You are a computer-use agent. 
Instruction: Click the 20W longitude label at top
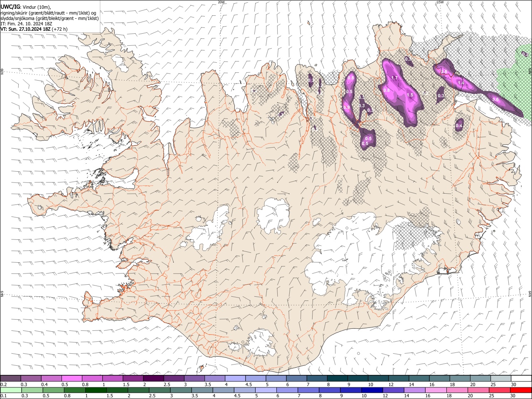(221, 2)
